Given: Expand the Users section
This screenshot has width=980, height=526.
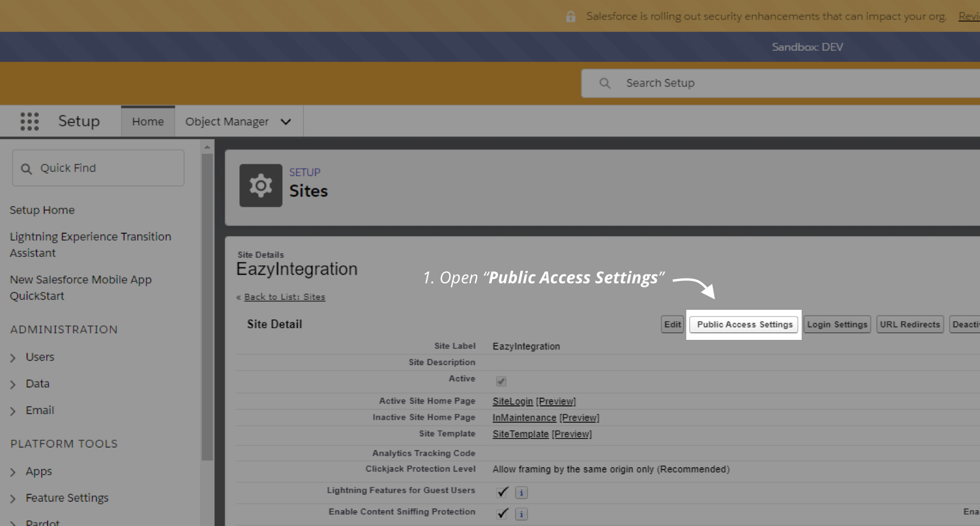Looking at the screenshot, I should [13, 358].
